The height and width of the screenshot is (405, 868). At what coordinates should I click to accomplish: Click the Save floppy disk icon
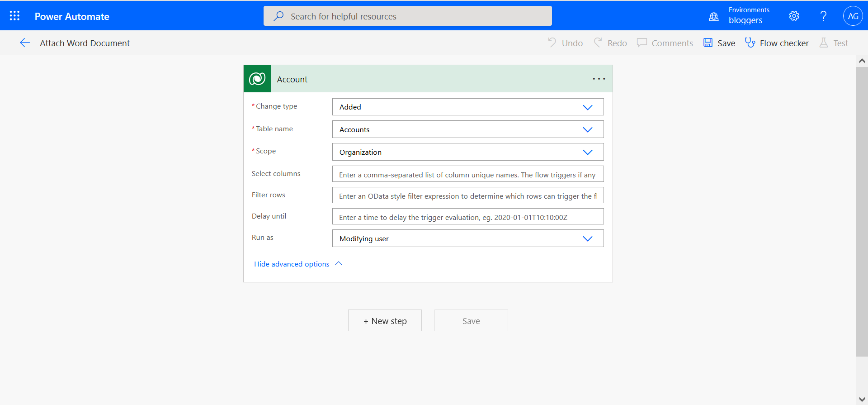click(x=708, y=43)
